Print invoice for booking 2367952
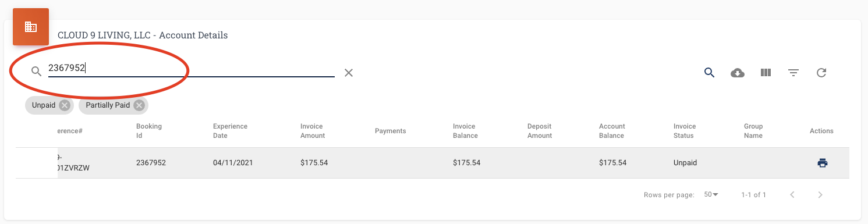The height and width of the screenshot is (224, 868). click(823, 163)
